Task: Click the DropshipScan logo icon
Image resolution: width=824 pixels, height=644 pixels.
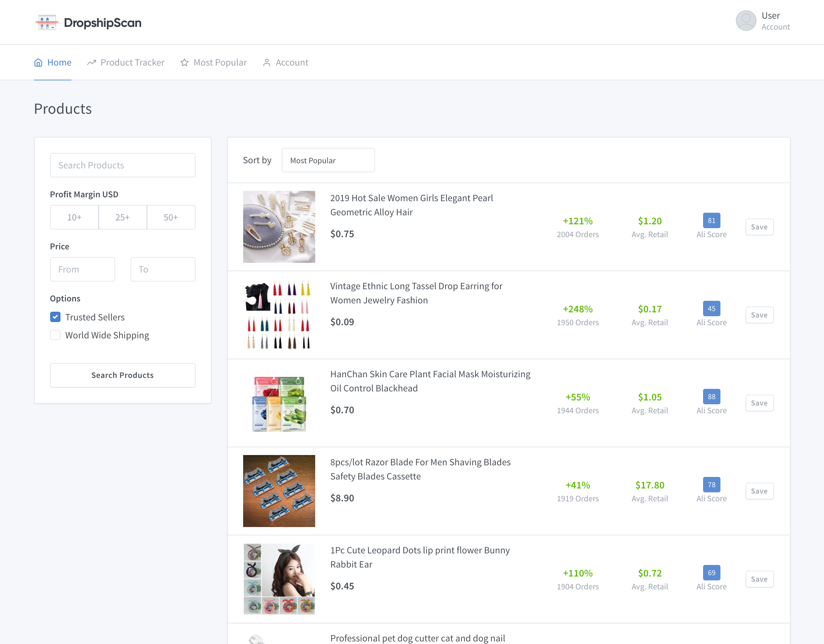Action: 47,22
